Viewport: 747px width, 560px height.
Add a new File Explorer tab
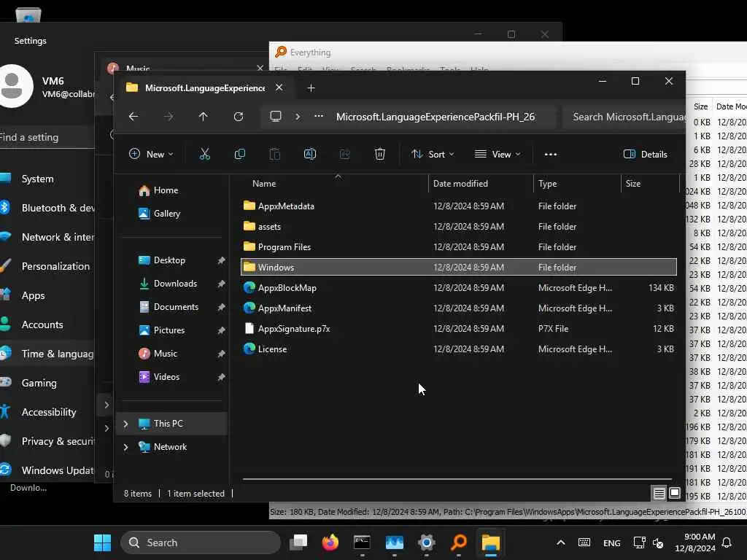pyautogui.click(x=311, y=88)
